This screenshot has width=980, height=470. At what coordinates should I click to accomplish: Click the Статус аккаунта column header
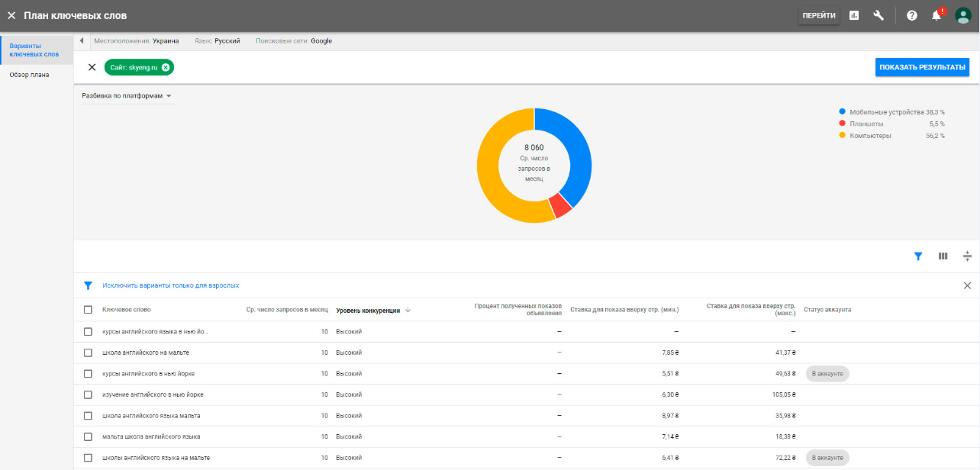[827, 310]
